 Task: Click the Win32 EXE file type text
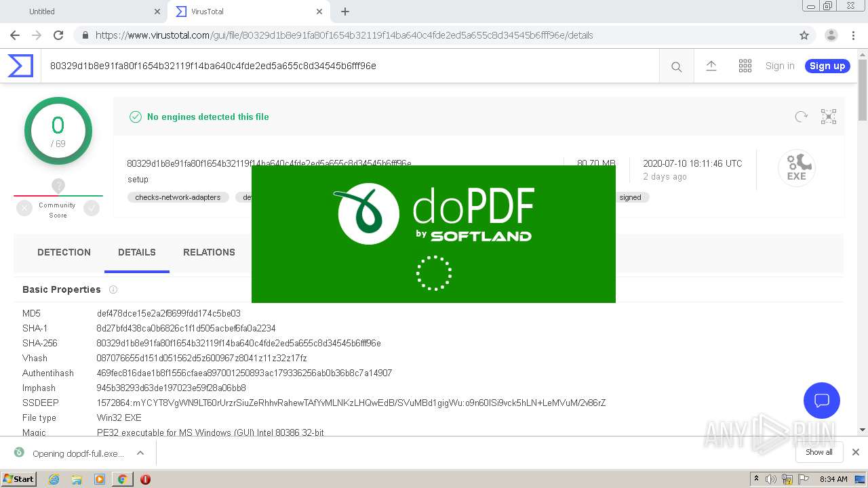[x=119, y=418]
